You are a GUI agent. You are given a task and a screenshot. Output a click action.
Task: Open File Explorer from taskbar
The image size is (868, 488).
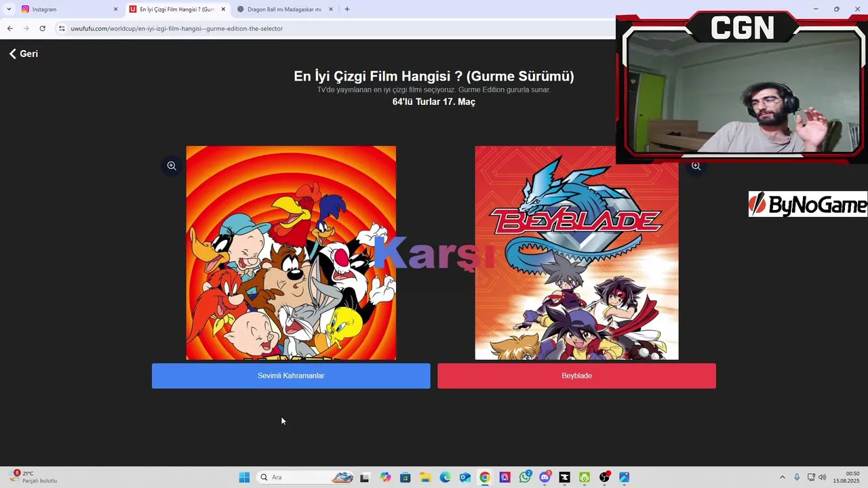(x=425, y=477)
